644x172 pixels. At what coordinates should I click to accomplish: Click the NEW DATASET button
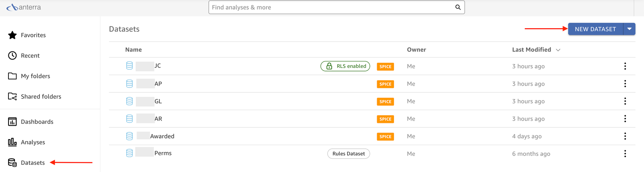[x=595, y=29]
